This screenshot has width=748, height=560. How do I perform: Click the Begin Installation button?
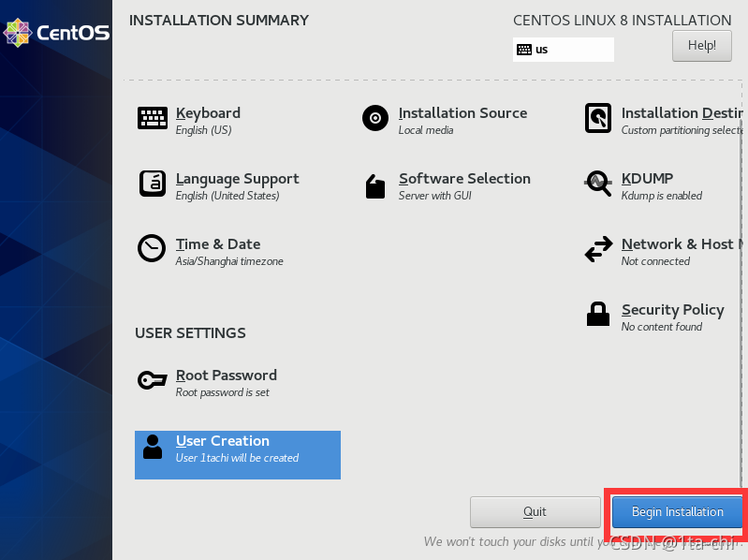678,512
